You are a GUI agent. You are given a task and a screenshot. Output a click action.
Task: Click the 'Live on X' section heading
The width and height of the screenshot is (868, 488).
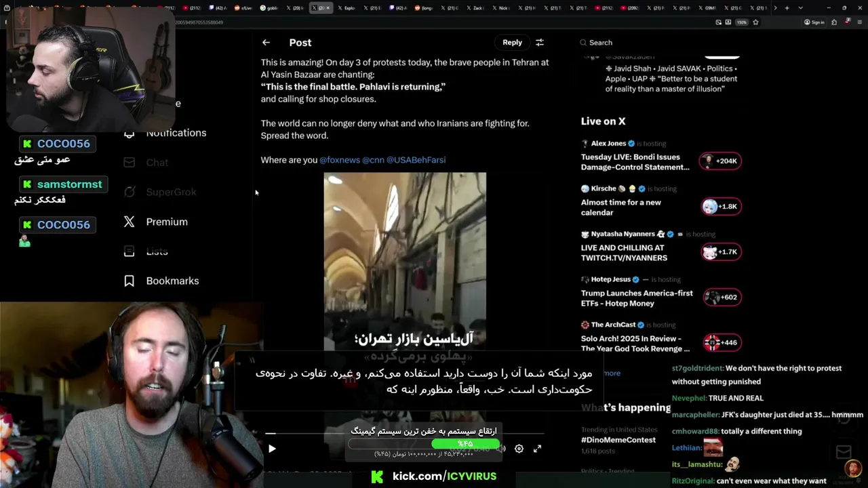click(603, 121)
